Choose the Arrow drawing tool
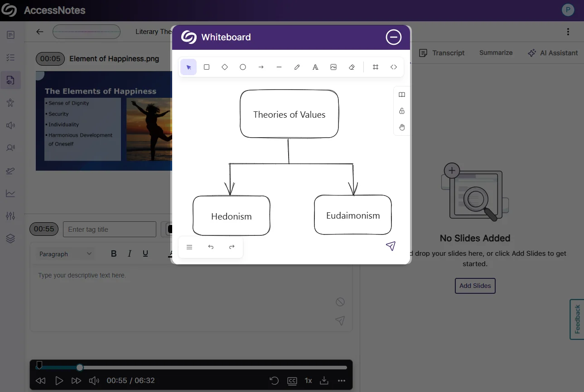This screenshot has width=584, height=392. point(261,67)
